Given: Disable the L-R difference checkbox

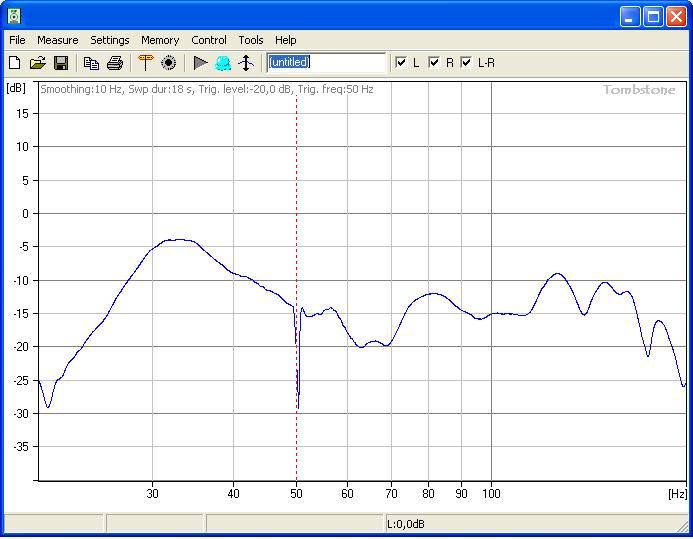Looking at the screenshot, I should click(x=466, y=63).
